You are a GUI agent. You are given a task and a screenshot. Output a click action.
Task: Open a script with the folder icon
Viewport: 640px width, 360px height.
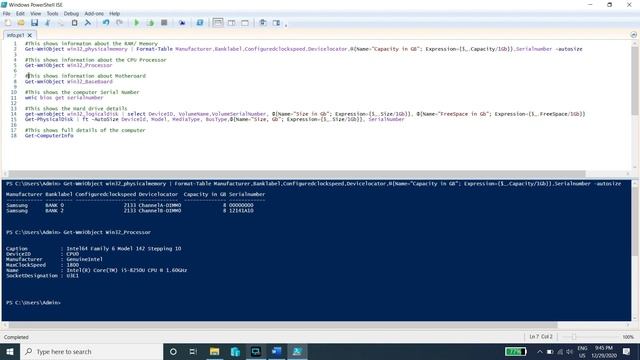(x=21, y=23)
